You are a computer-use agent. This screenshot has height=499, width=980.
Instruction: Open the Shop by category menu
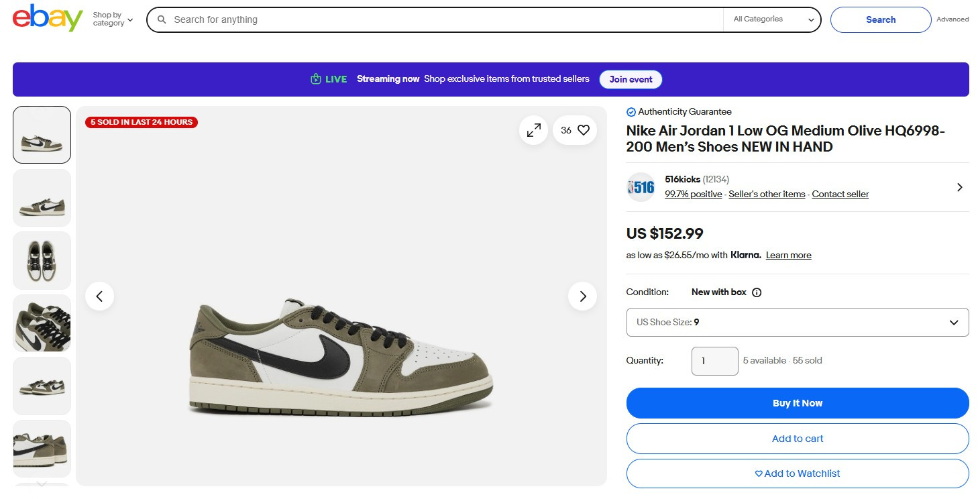click(x=113, y=19)
